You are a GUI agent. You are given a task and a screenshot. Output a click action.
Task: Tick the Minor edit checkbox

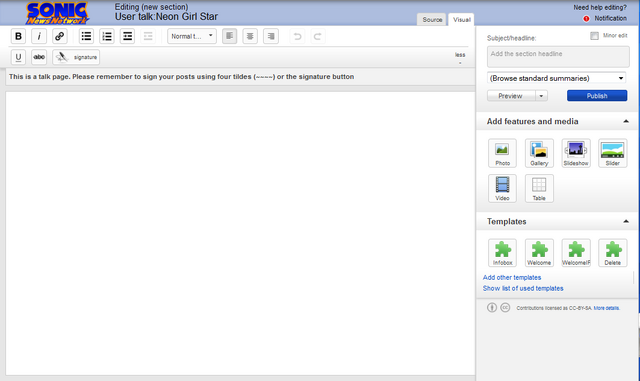tap(594, 36)
